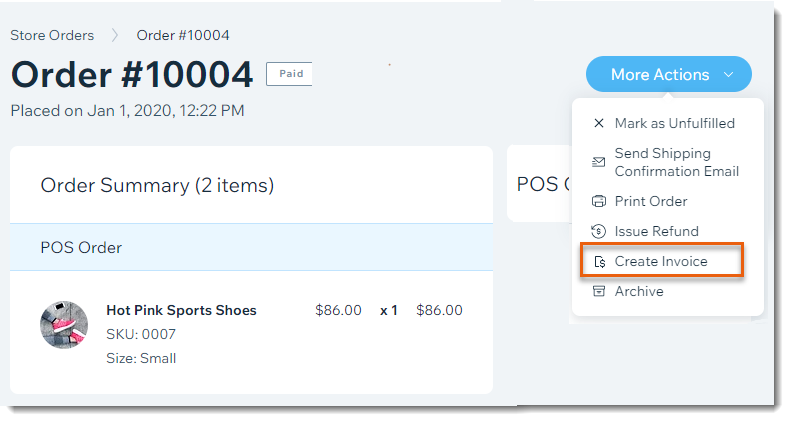The image size is (789, 421).
Task: Click the refund dollar icon beside Issue Refund
Action: 598,231
